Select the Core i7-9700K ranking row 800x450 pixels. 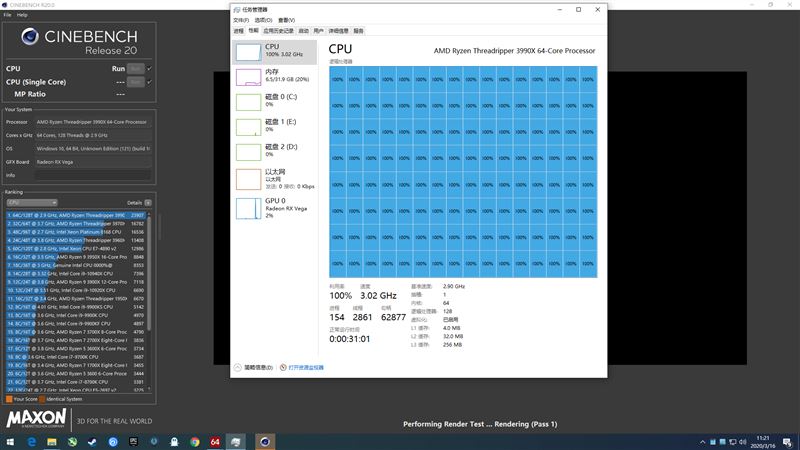point(76,357)
